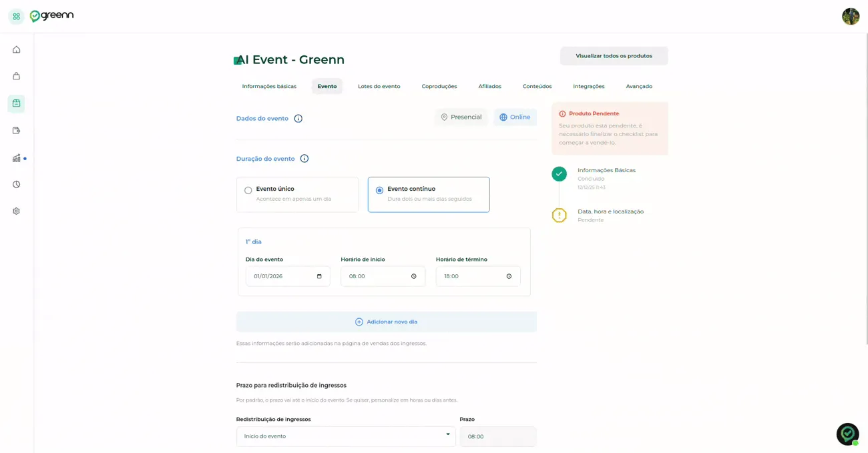Open the Lotes do evento tab
The height and width of the screenshot is (453, 868).
(x=379, y=86)
